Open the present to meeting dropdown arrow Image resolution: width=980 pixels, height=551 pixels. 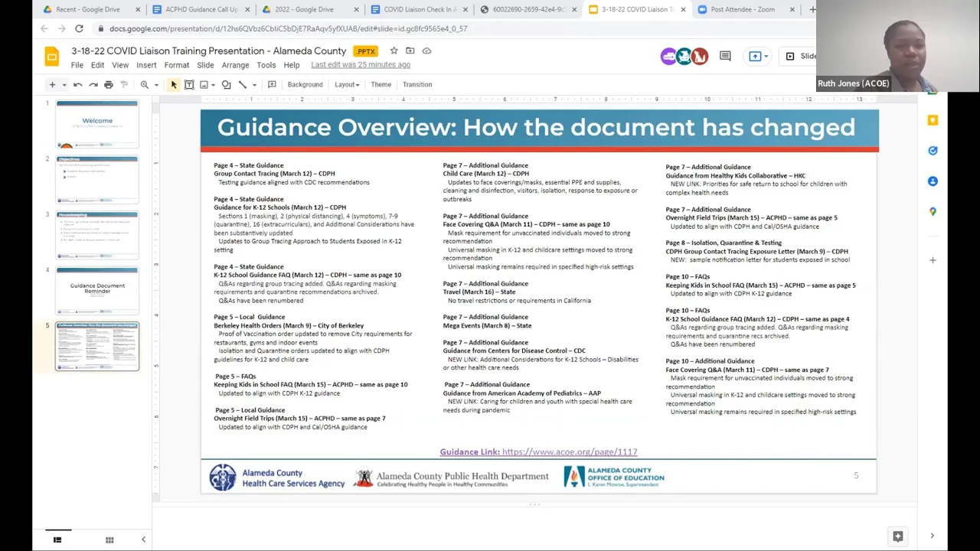pyautogui.click(x=766, y=56)
